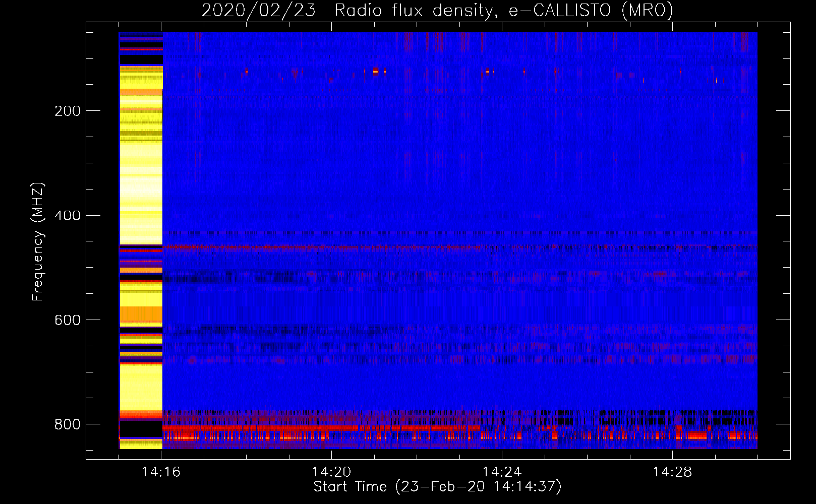This screenshot has width=816, height=504.
Task: Click the 600 frequency tick label
Action: (68, 320)
